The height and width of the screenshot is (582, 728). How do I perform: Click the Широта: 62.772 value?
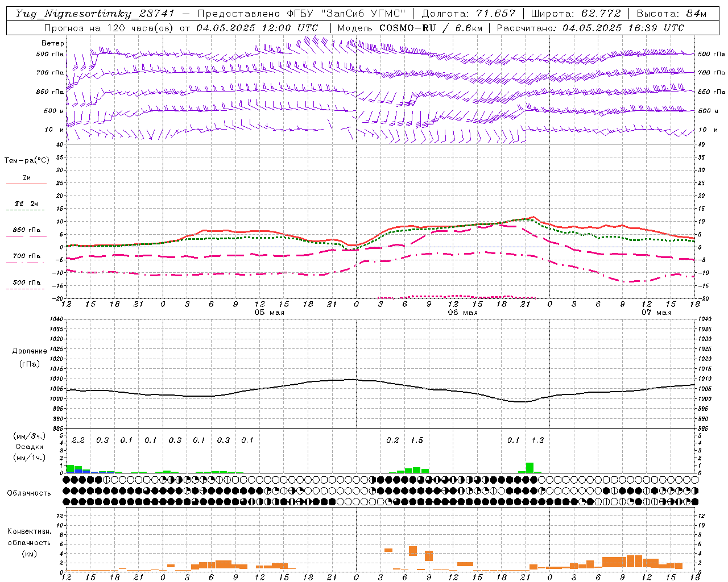point(576,14)
